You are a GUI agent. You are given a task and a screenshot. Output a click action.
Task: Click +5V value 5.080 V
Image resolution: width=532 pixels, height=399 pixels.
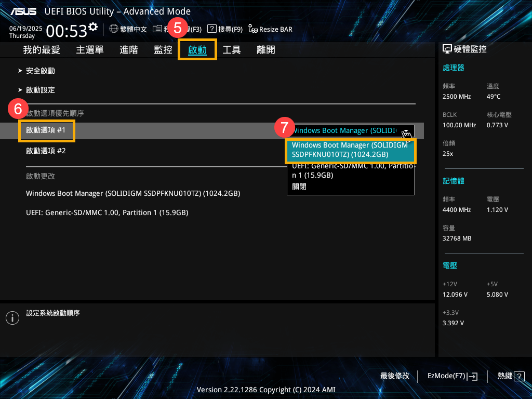[497, 295]
